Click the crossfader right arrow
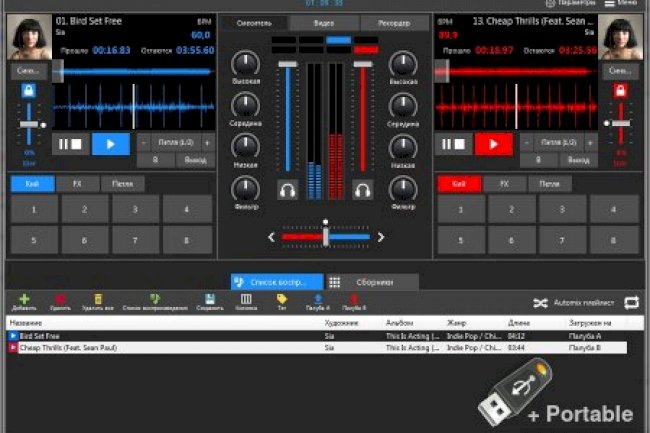Image resolution: width=650 pixels, height=433 pixels. (381, 237)
